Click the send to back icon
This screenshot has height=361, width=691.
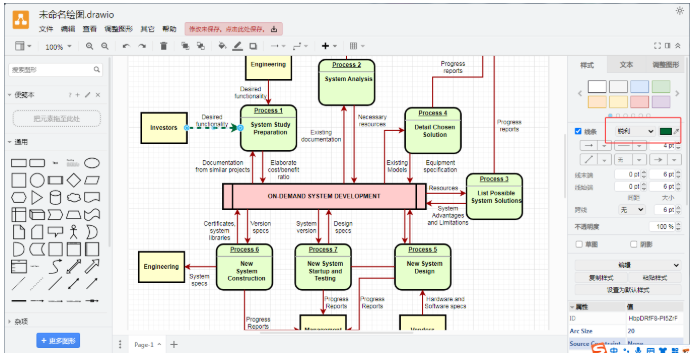click(201, 46)
